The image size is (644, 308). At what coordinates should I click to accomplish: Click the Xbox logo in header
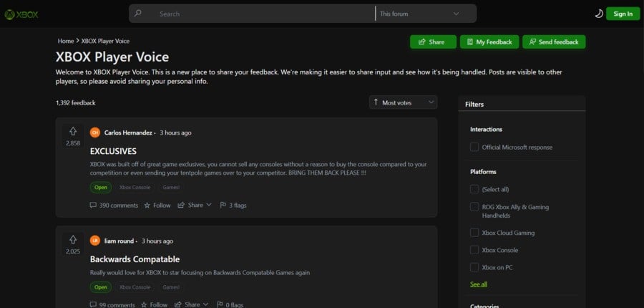[x=21, y=14]
